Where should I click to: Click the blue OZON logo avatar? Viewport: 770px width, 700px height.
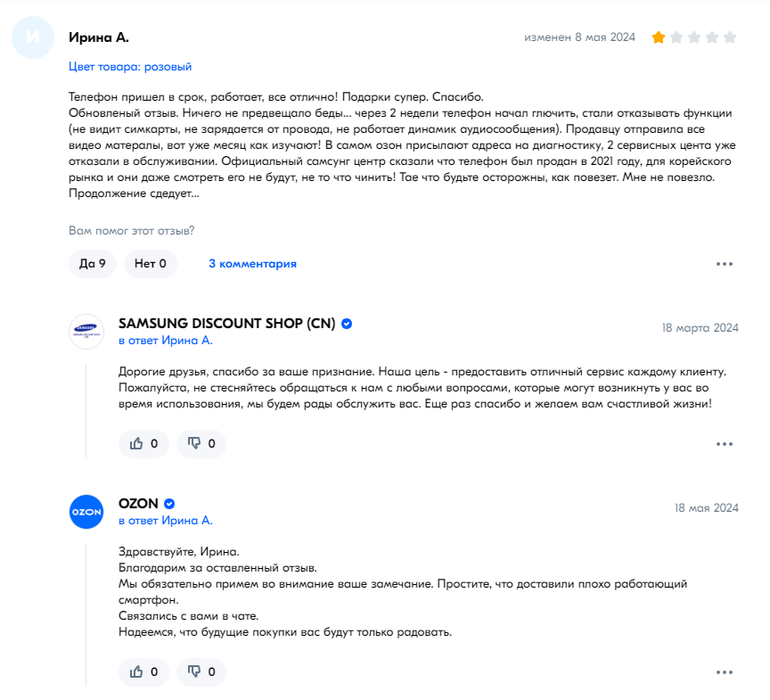coord(86,511)
